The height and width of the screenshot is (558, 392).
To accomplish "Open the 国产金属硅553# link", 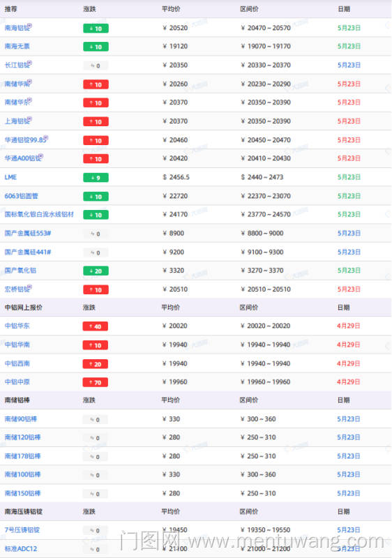I will [28, 234].
